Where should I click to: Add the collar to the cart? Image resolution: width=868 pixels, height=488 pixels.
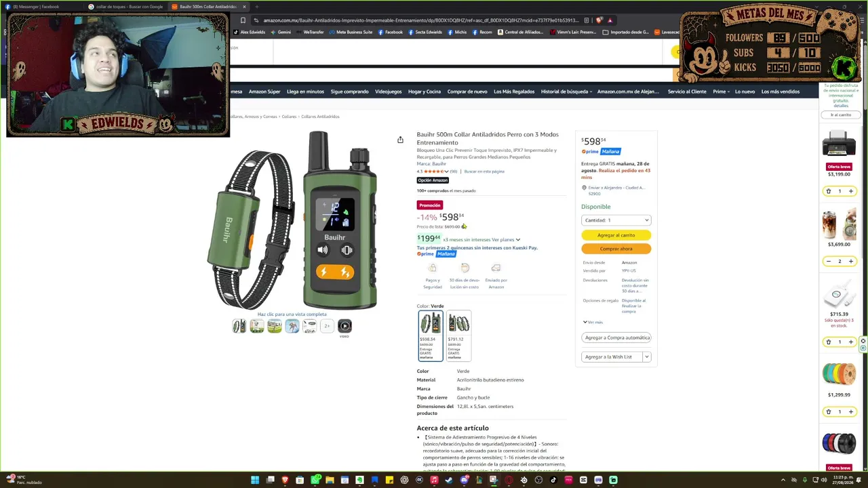point(616,235)
